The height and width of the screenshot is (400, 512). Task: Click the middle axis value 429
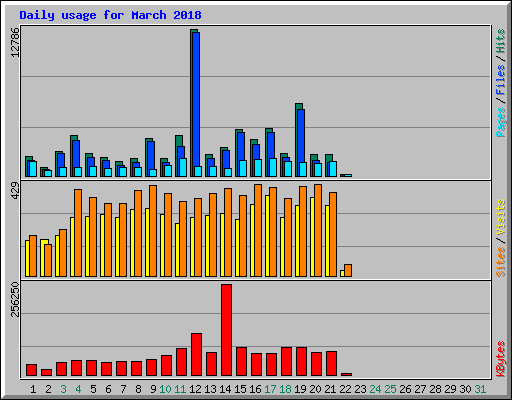pos(15,191)
